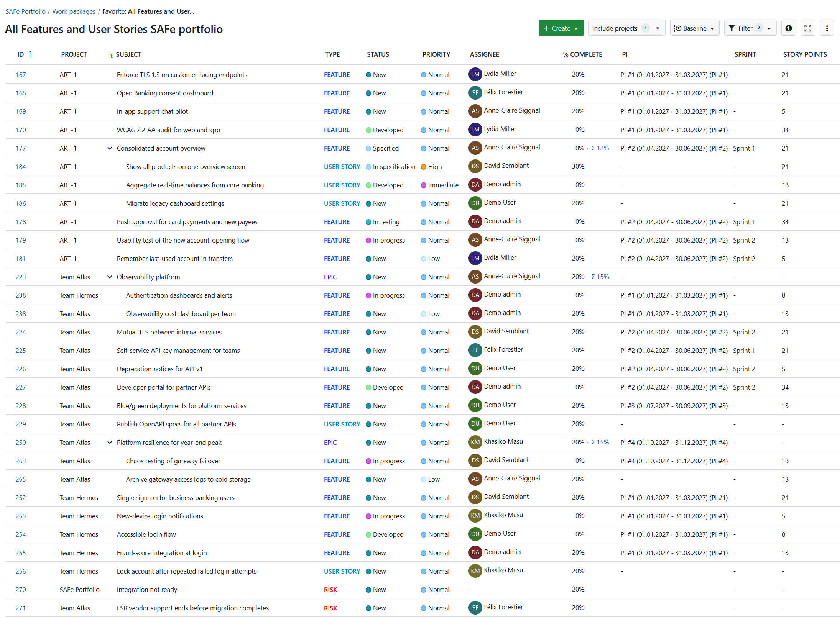Click Félix Forestier avatar in row 168

(475, 93)
